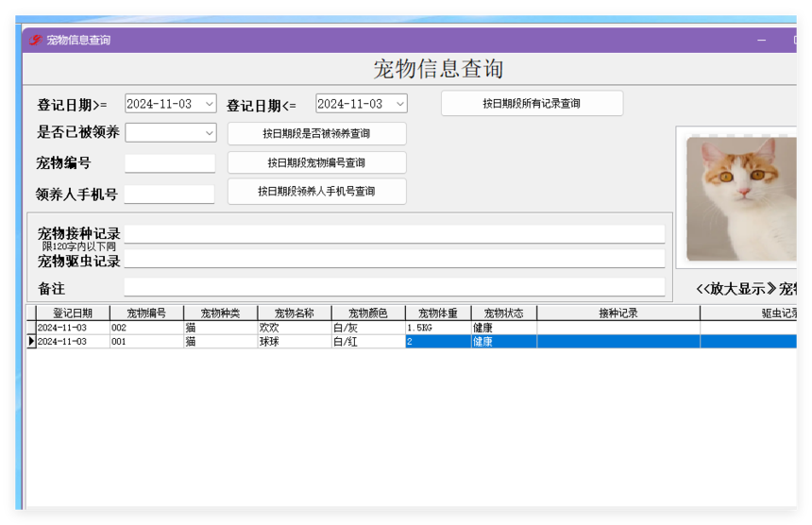
Task: Select pet name cell 欢欢
Action: (x=295, y=328)
